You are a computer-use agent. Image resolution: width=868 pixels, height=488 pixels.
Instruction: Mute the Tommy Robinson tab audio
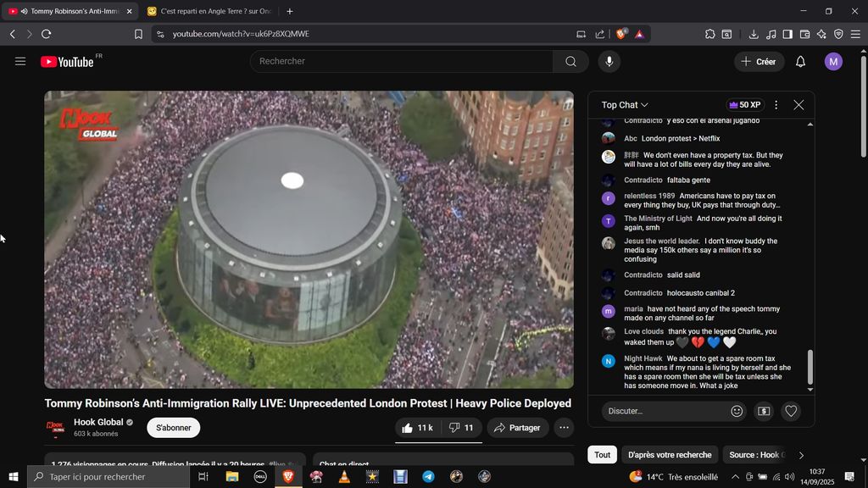24,11
